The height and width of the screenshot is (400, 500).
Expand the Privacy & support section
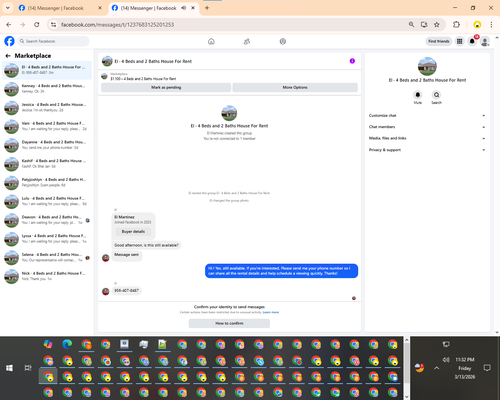[x=427, y=150]
